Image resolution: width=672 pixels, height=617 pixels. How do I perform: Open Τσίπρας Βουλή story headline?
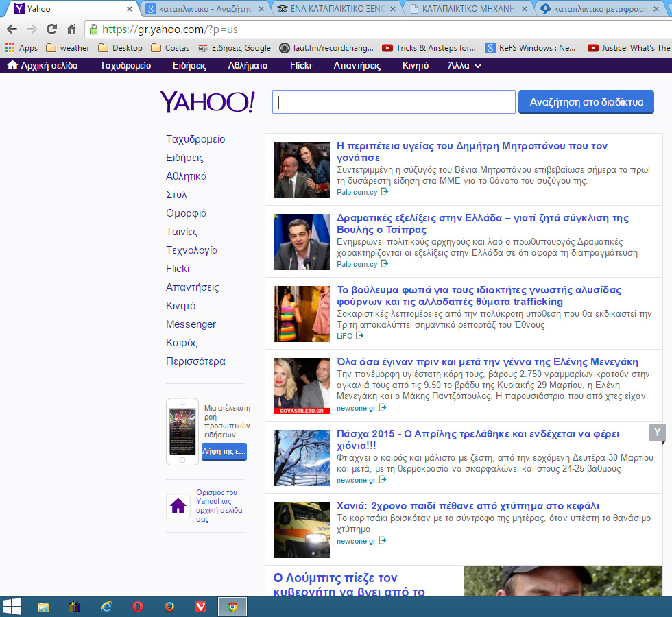pos(483,223)
